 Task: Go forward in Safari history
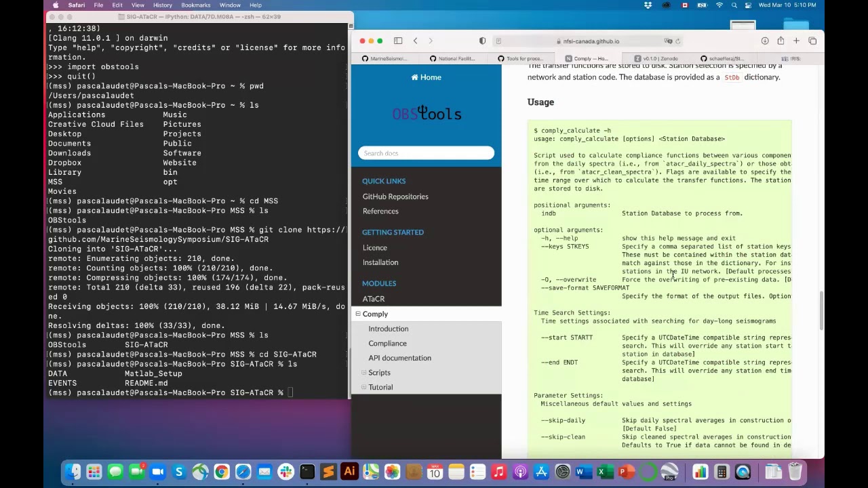point(431,41)
